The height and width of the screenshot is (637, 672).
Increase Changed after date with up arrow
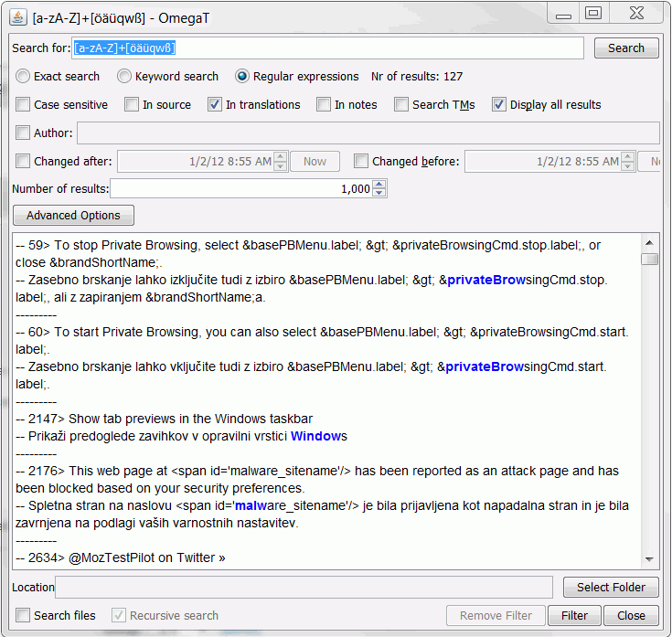click(281, 157)
